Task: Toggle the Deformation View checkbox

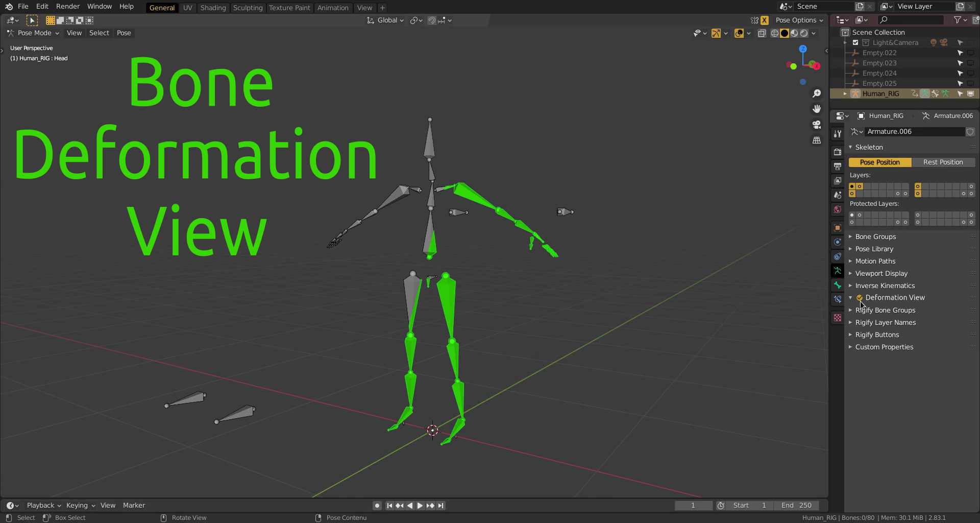Action: pyautogui.click(x=860, y=298)
